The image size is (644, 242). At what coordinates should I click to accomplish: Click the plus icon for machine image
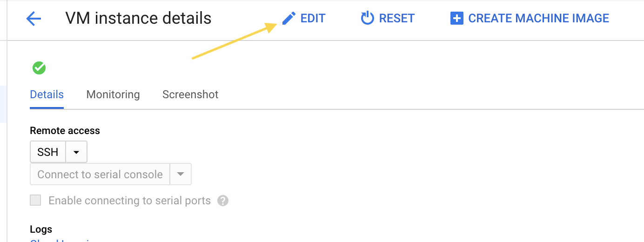(x=457, y=19)
